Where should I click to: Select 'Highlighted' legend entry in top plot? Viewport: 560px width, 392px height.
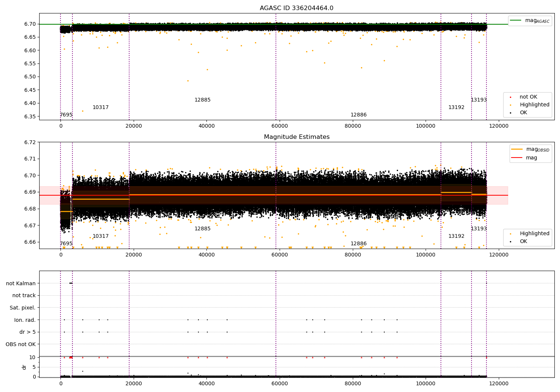tap(534, 105)
